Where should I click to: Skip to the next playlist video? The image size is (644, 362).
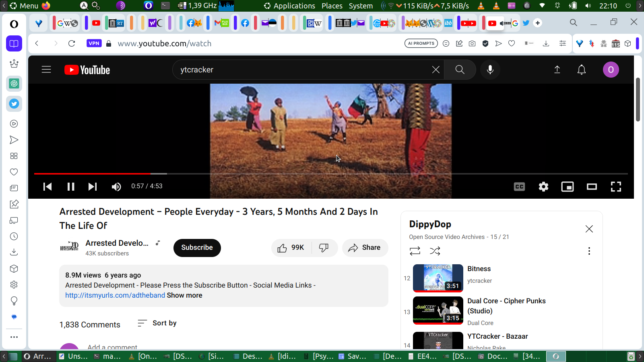pyautogui.click(x=93, y=186)
